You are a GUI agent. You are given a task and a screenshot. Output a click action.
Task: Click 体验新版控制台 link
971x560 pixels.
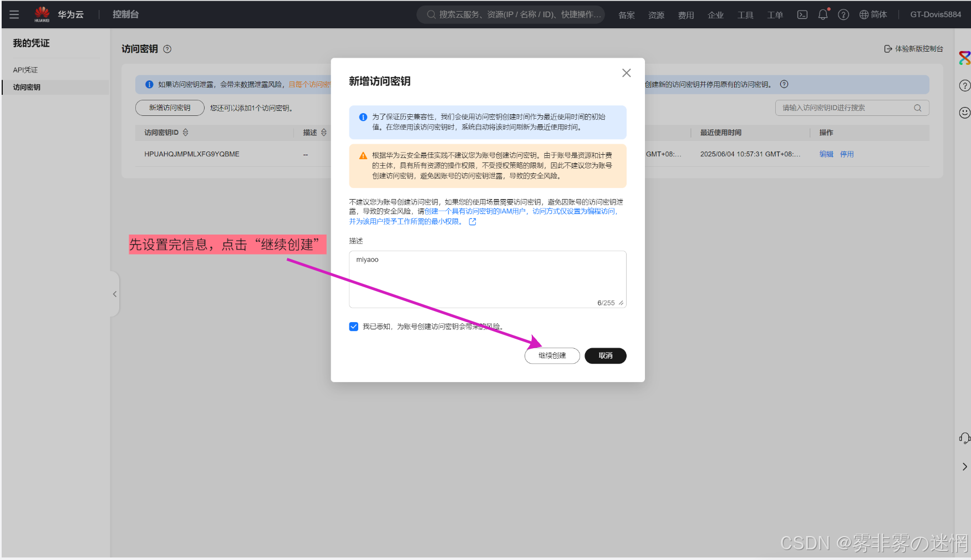[913, 49]
